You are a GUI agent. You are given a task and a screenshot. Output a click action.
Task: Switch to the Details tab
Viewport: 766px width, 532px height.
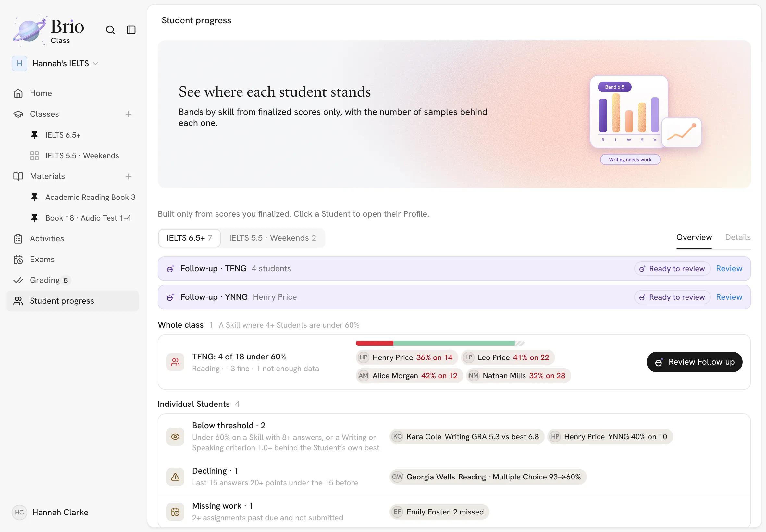click(738, 238)
